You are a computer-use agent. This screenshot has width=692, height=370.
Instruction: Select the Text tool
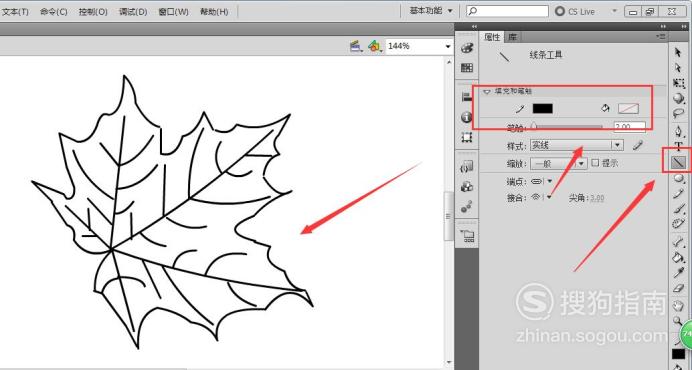[678, 147]
